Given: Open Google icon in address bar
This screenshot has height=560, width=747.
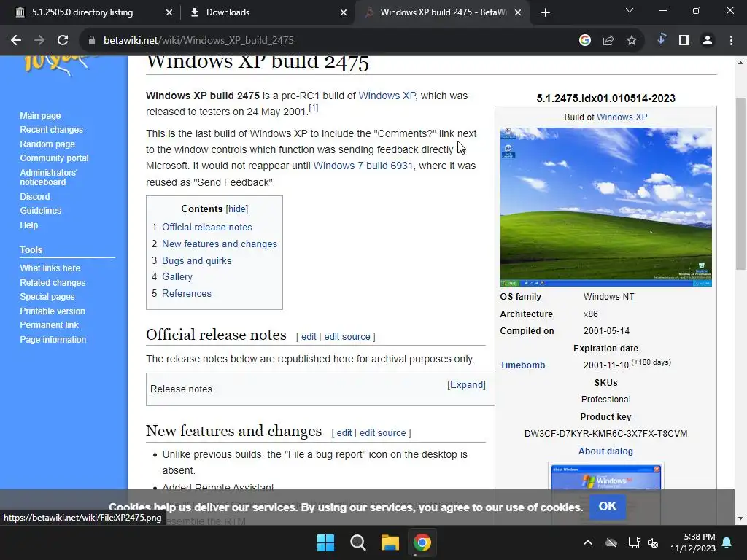Looking at the screenshot, I should 585,41.
